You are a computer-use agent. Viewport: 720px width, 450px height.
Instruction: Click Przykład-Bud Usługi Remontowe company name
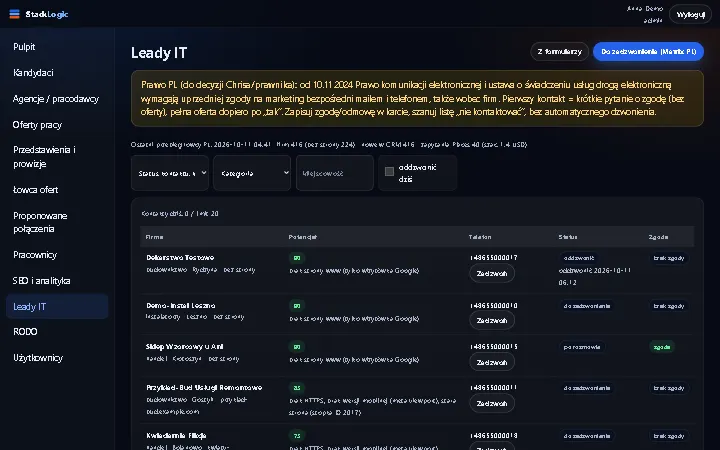tap(204, 388)
